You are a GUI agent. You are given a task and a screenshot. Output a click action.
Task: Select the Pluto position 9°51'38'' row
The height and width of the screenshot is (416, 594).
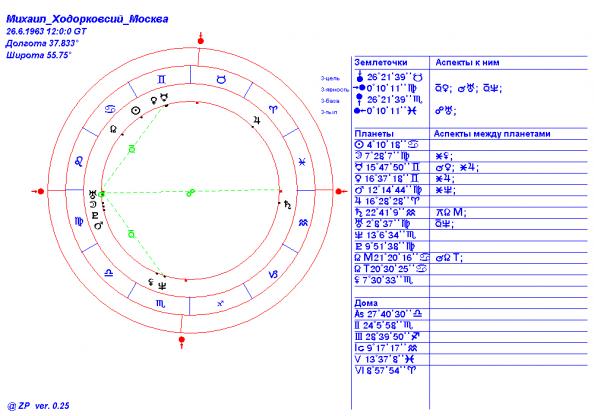point(385,246)
